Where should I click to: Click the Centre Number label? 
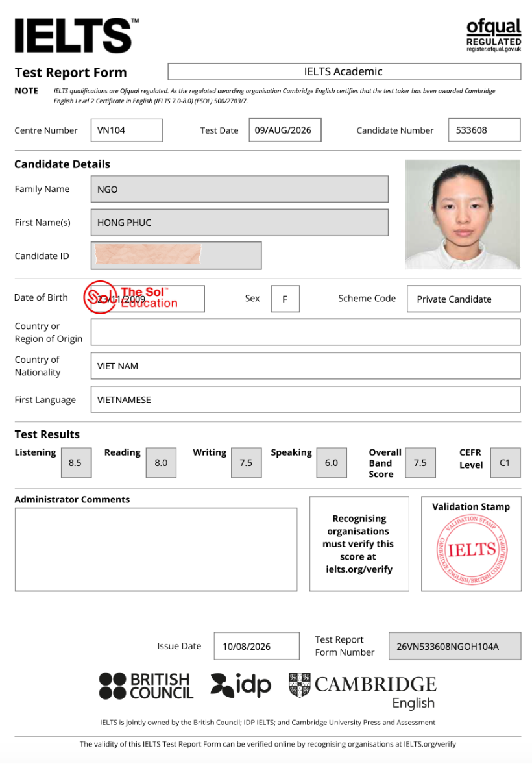pos(46,130)
